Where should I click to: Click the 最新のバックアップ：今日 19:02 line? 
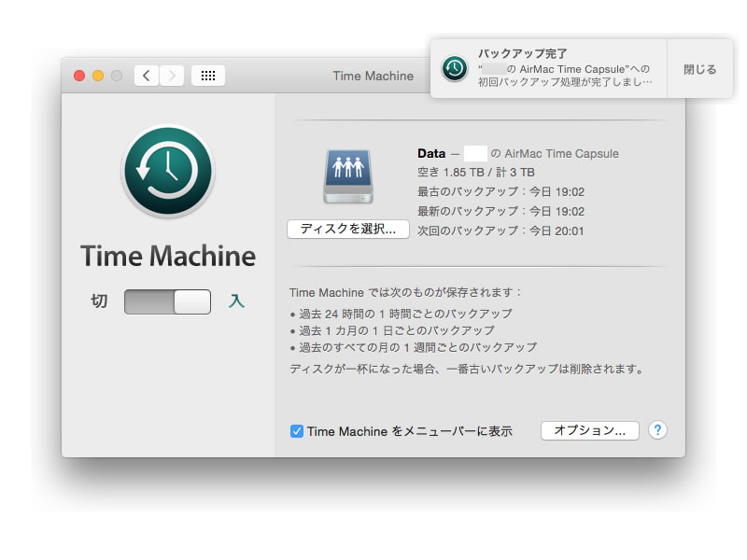pos(500,212)
